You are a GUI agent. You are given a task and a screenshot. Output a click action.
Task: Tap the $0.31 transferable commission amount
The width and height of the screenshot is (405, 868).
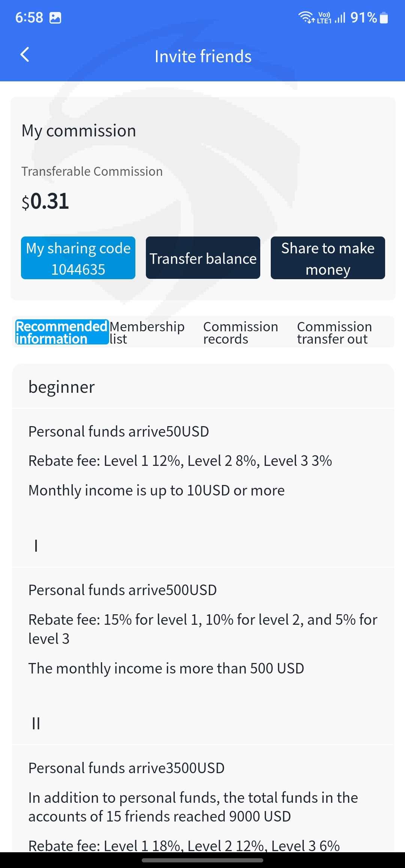click(x=45, y=201)
